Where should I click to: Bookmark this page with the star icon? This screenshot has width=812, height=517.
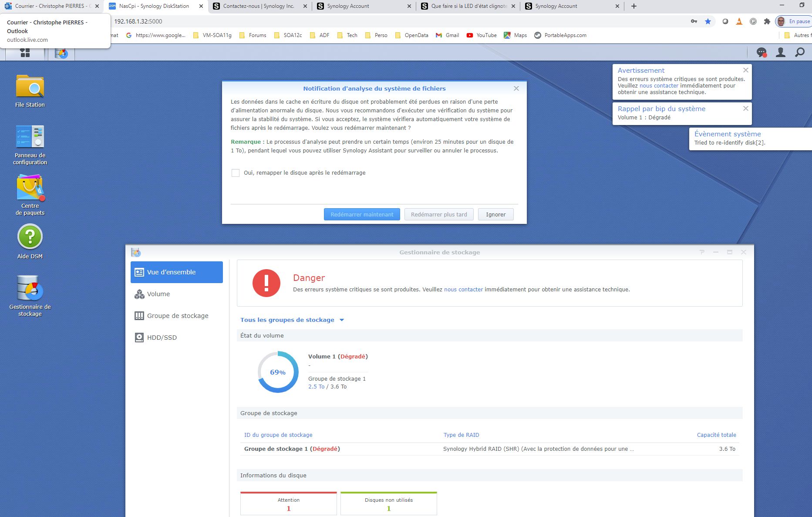pyautogui.click(x=708, y=21)
